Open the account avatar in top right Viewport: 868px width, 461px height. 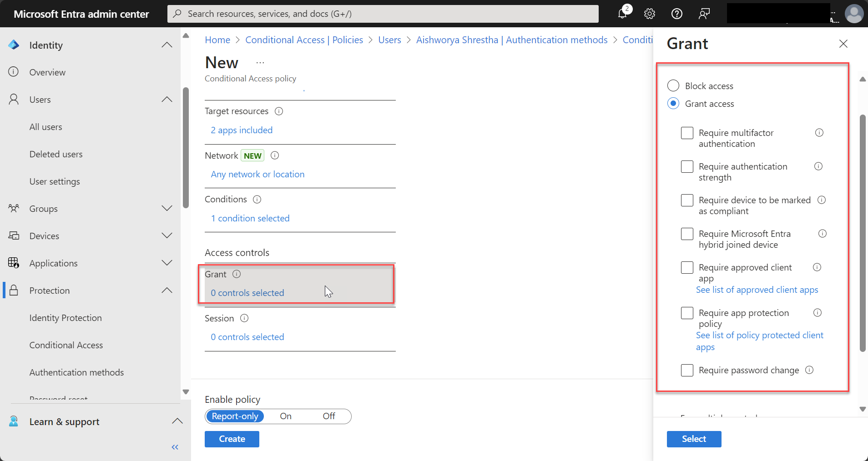854,14
